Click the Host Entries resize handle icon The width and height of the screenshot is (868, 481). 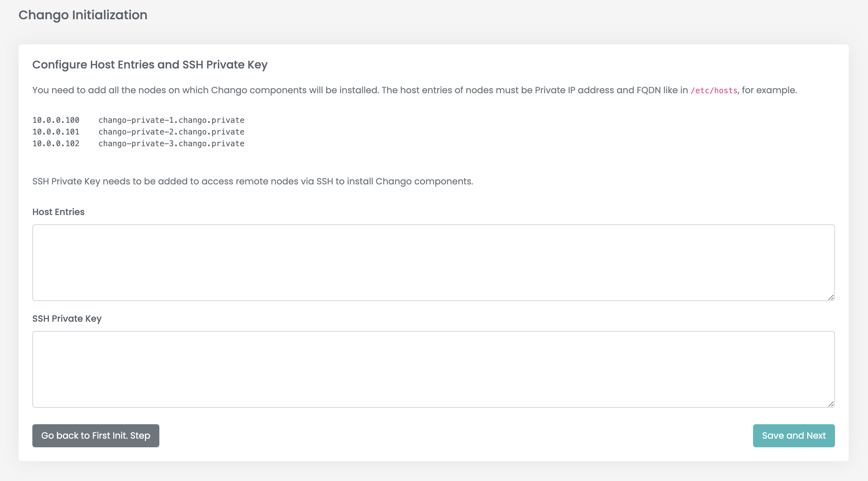point(831,297)
